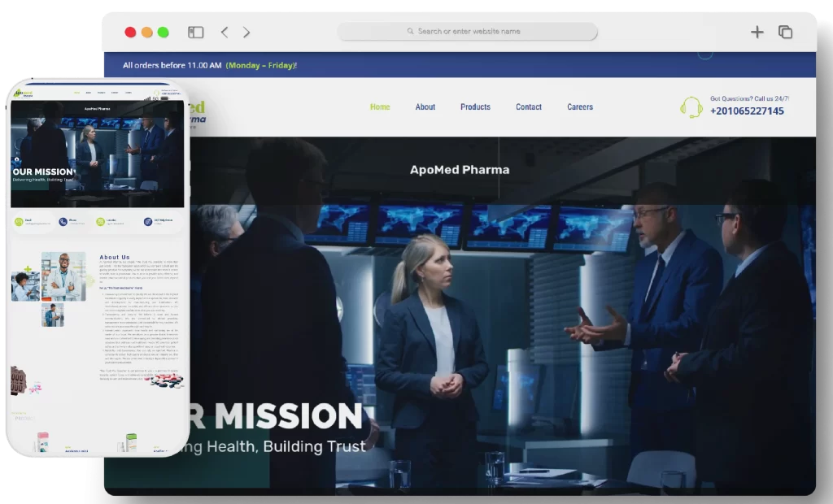Open a new tab with plus icon
Screen dimensions: 833x504
(x=757, y=32)
